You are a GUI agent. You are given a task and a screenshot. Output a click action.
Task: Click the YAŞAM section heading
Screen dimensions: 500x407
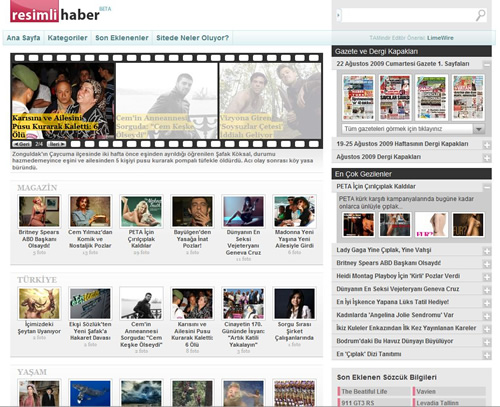point(32,372)
